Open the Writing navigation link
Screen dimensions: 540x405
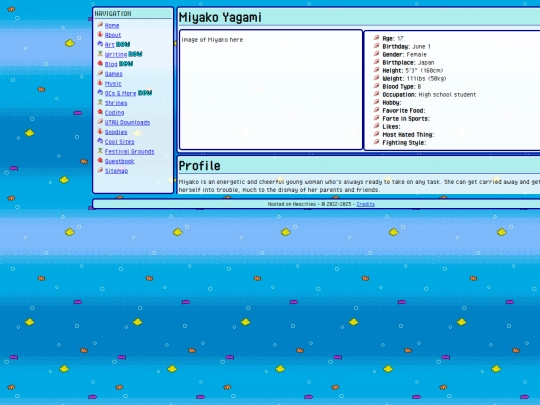pos(116,54)
